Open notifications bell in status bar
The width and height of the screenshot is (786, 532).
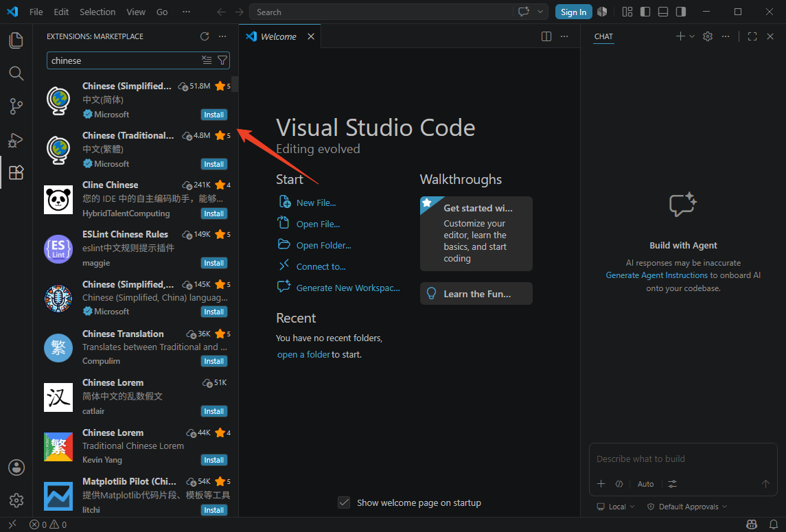[x=774, y=524]
